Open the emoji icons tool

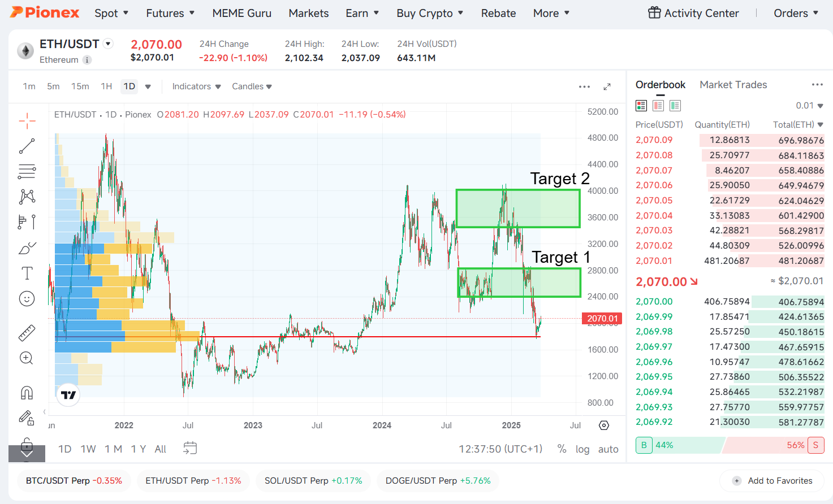click(27, 298)
